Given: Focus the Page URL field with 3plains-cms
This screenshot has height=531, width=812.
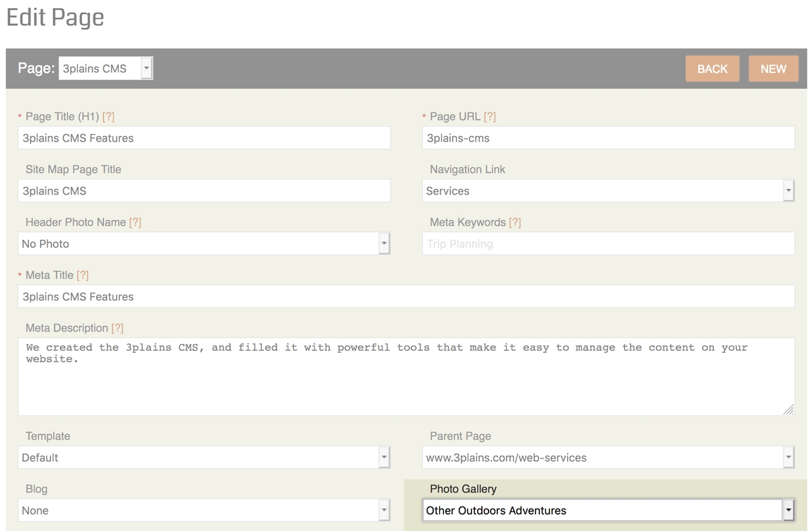Looking at the screenshot, I should [x=608, y=138].
